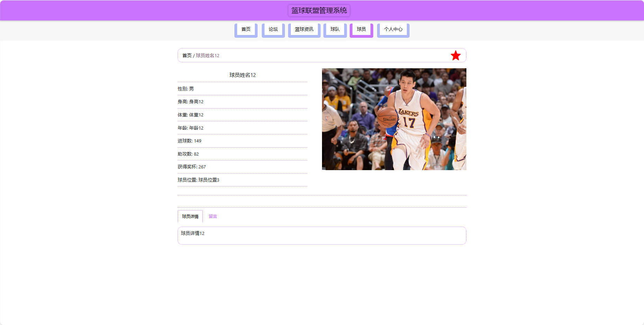This screenshot has width=644, height=325.
Task: Open the 篮球资讯 menu item
Action: point(304,30)
